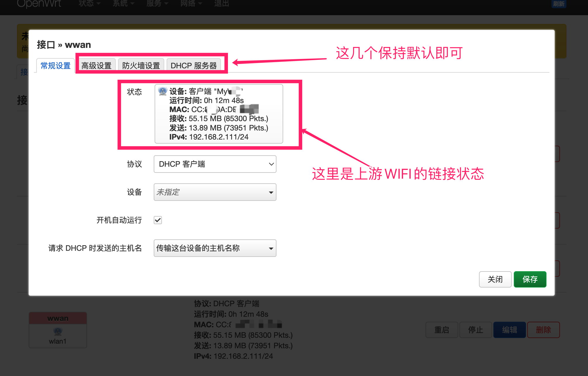This screenshot has width=588, height=376.
Task: Click the wlan1 wireless icon on wwan card
Action: click(58, 331)
